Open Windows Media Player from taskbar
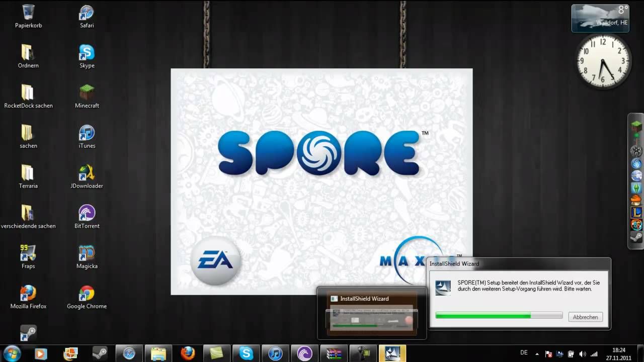Image resolution: width=644 pixels, height=362 pixels. (41, 353)
